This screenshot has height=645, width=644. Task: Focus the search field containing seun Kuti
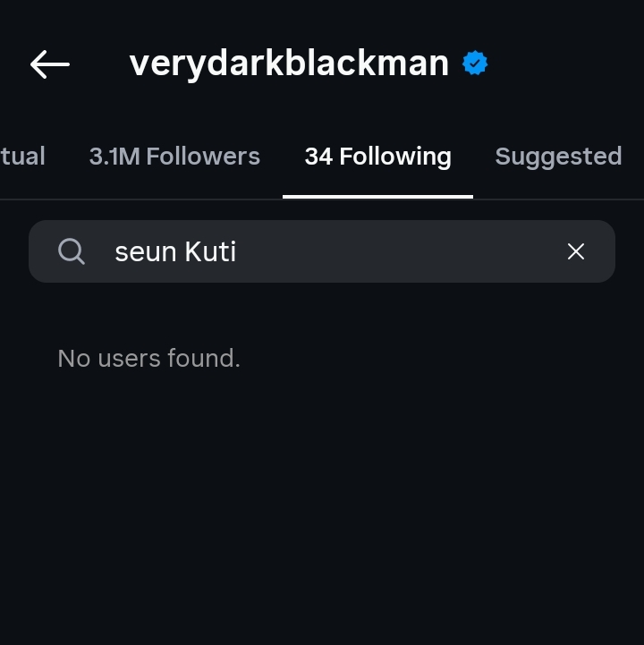click(322, 251)
